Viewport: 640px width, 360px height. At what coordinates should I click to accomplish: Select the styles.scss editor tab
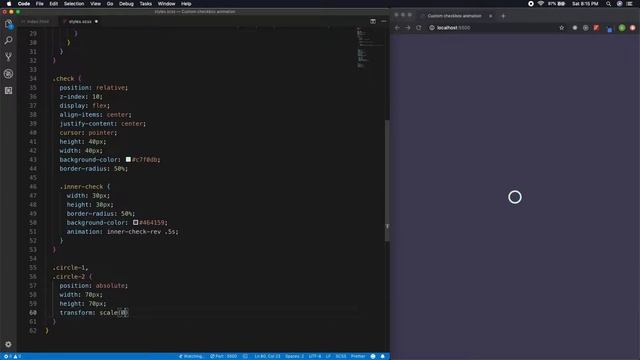pyautogui.click(x=80, y=21)
